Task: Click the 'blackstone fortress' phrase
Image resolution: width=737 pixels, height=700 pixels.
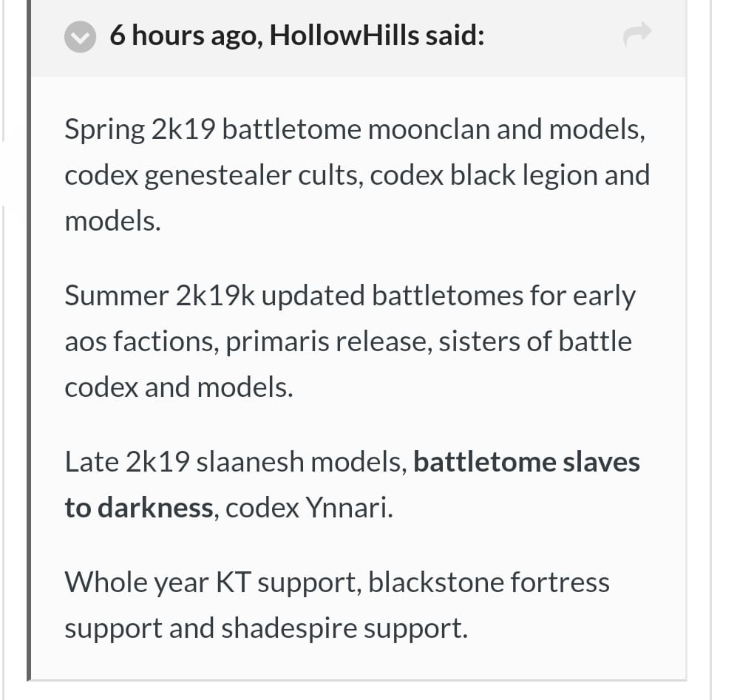Action: pos(489,582)
